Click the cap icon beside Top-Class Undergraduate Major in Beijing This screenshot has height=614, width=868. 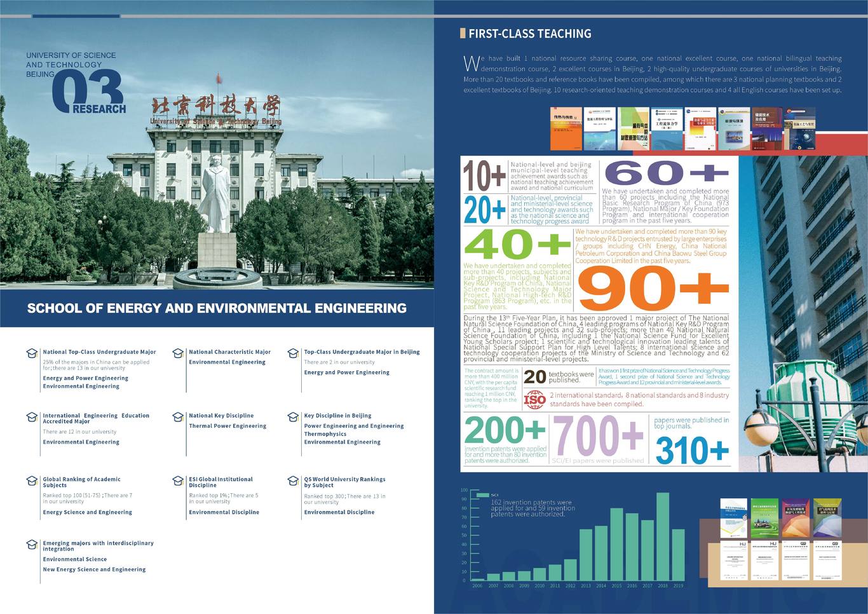pos(293,353)
